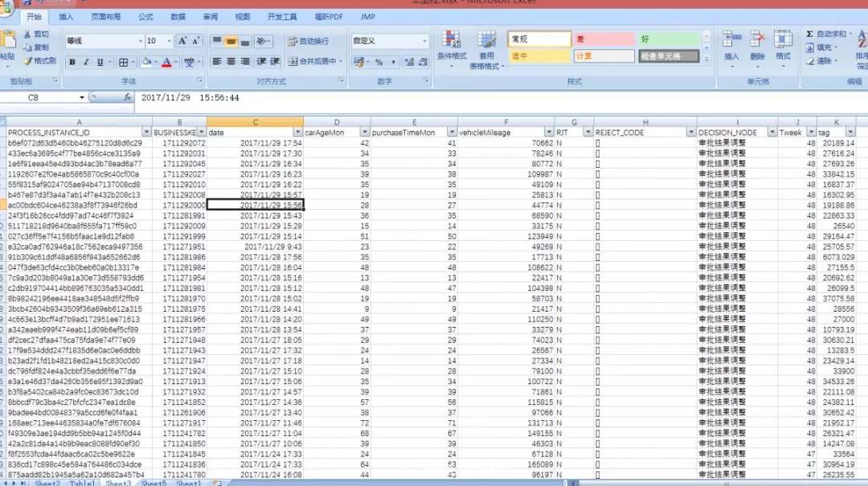Open the carAgeMon filter dropdown
This screenshot has height=486, width=868.
365,133
